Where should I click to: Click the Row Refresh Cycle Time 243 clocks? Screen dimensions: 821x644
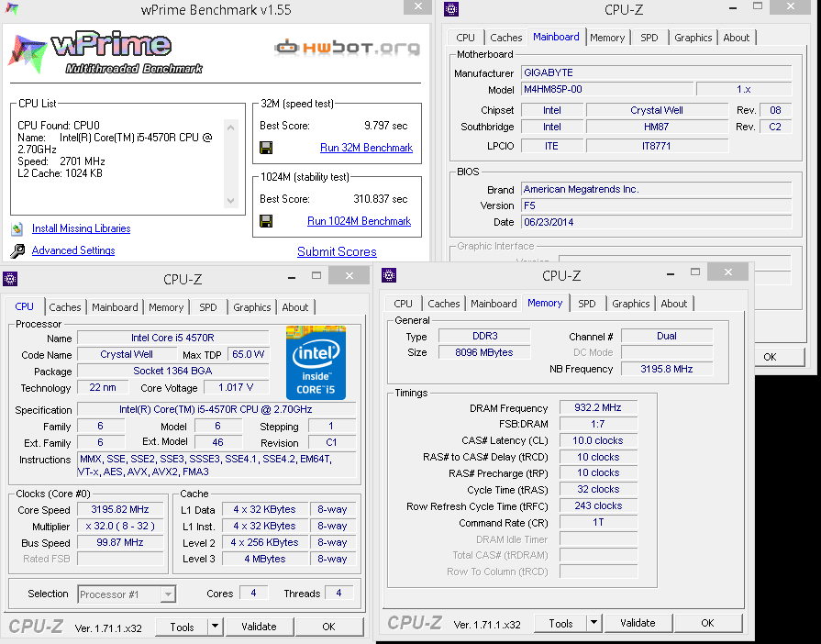[x=598, y=505]
